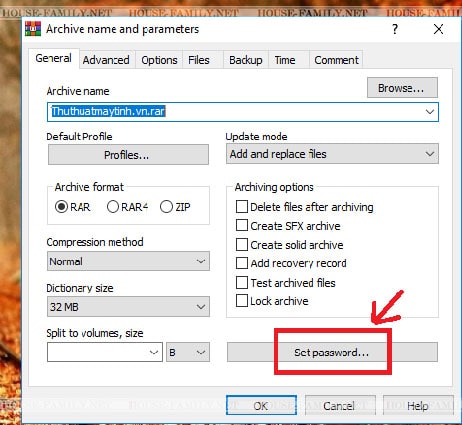Confirm with the OK button

tap(261, 406)
